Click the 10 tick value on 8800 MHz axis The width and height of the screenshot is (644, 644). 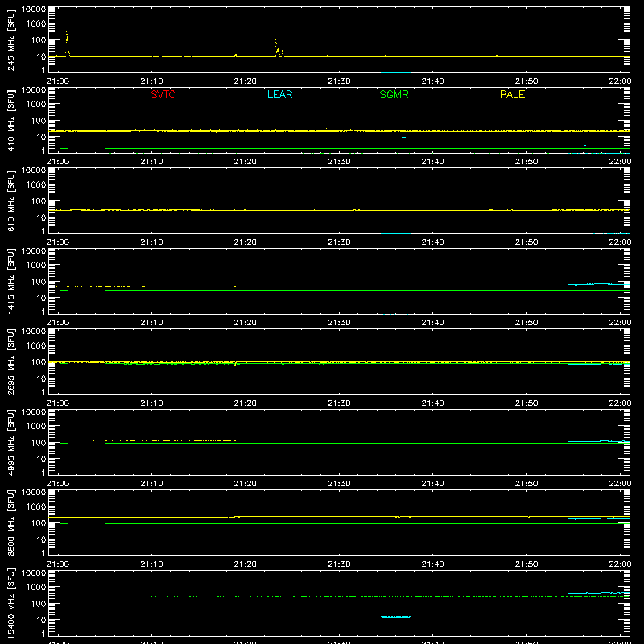pos(41,539)
